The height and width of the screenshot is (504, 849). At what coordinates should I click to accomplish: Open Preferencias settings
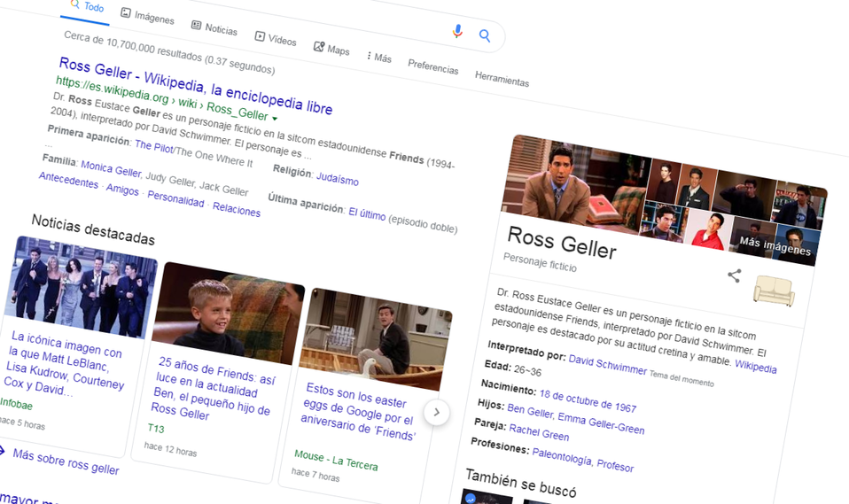433,66
